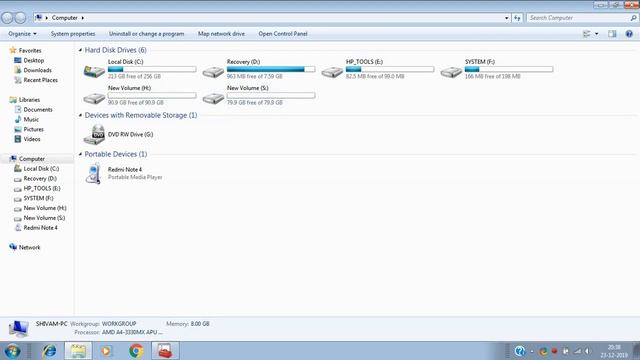Click the Help question mark icon
The height and width of the screenshot is (360, 640).
coord(629,34)
